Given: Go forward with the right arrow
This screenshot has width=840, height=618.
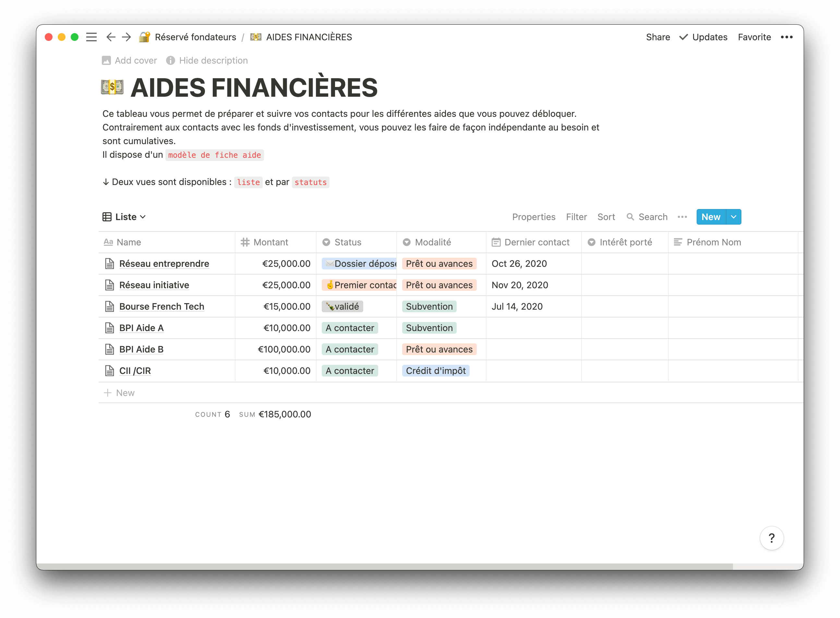Looking at the screenshot, I should 127,37.
